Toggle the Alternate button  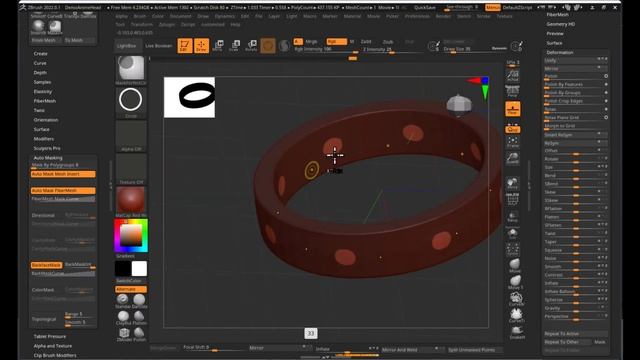click(131, 289)
